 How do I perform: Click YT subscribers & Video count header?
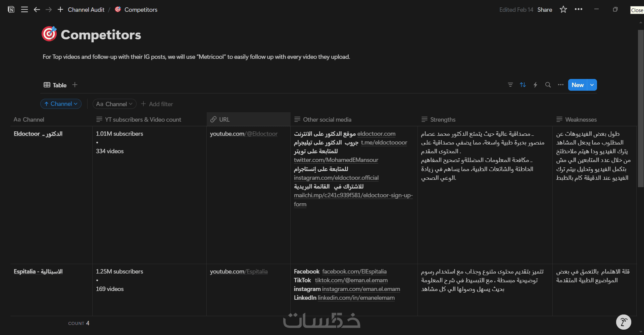149,119
